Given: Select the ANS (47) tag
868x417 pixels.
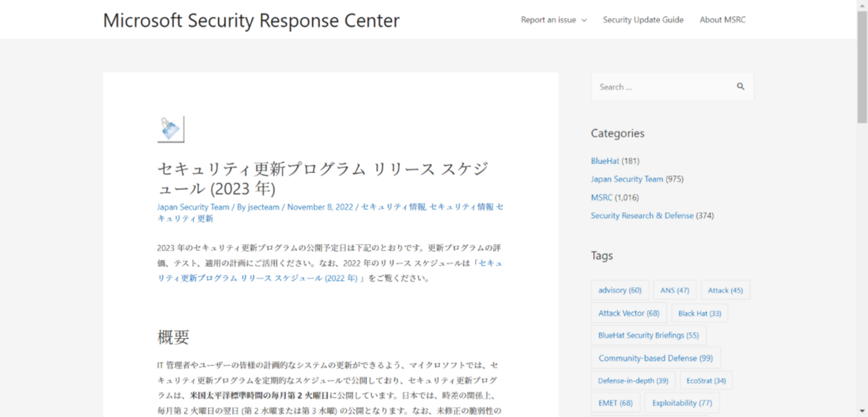Looking at the screenshot, I should [x=674, y=290].
